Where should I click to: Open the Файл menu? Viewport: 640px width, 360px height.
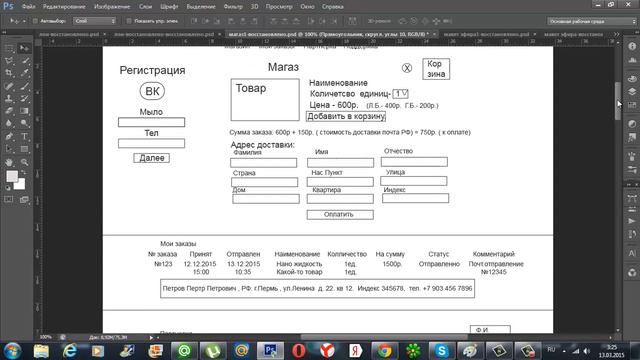click(28, 7)
